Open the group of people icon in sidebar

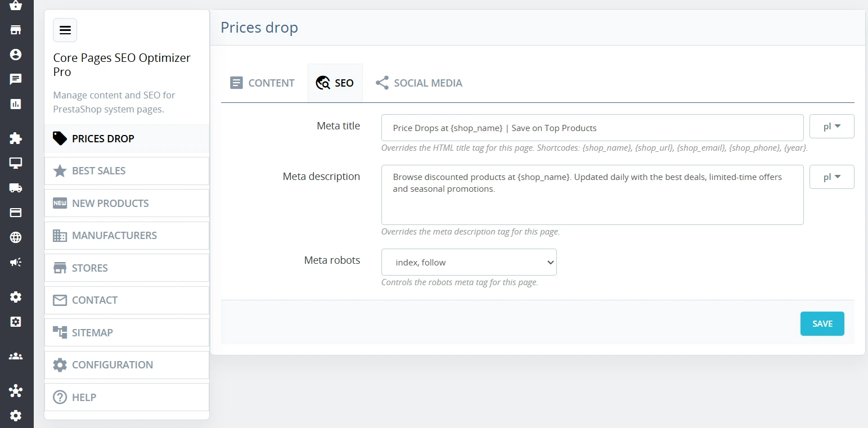(16, 356)
